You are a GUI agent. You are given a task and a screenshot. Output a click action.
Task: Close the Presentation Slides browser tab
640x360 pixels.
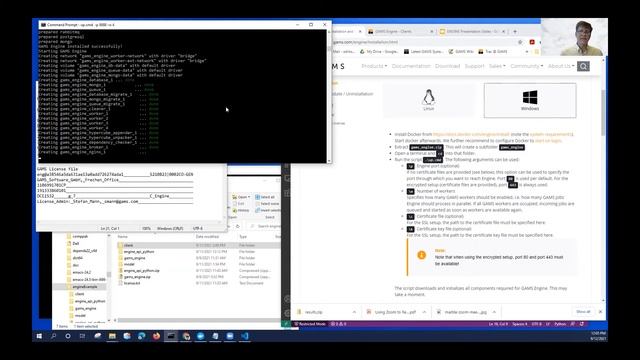(x=504, y=31)
